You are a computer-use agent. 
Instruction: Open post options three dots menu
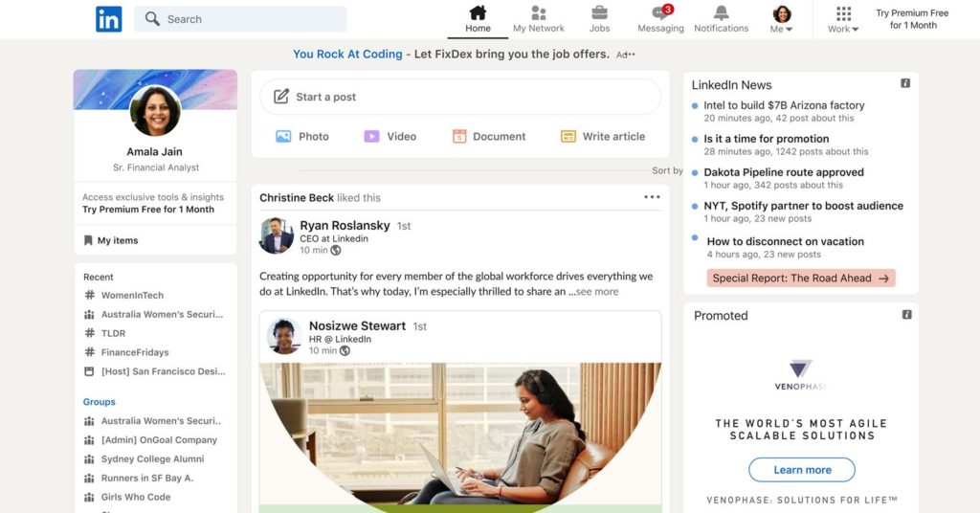652,197
